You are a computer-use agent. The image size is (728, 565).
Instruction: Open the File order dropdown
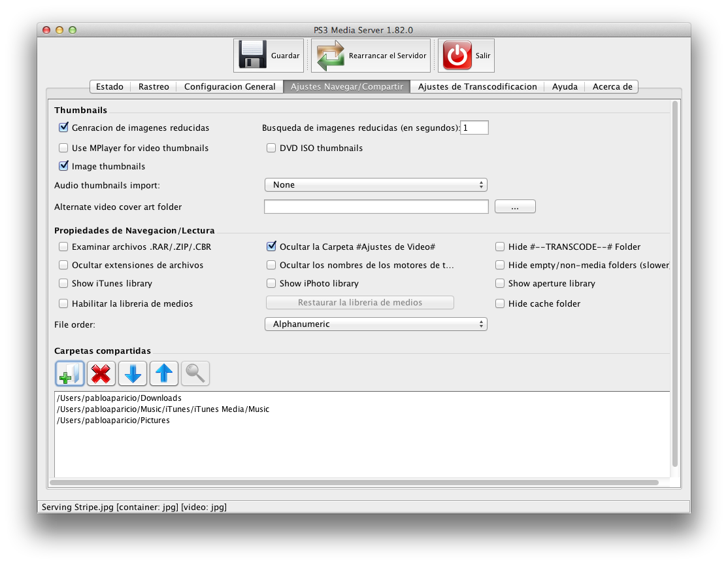(376, 324)
